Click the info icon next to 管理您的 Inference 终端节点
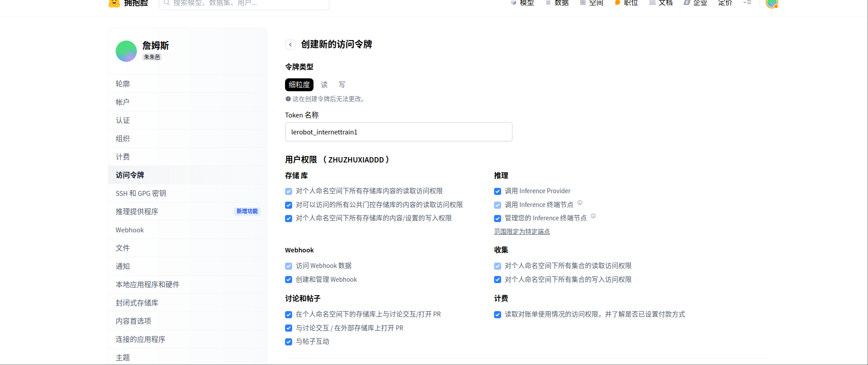The height and width of the screenshot is (365, 868). click(593, 216)
